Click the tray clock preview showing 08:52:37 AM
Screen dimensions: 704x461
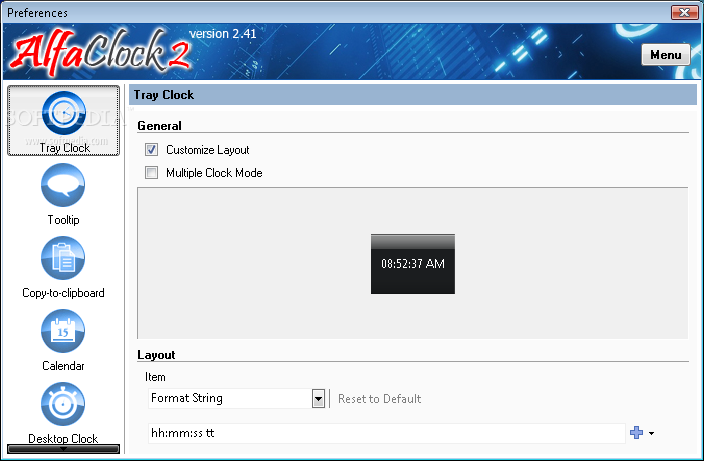click(413, 264)
